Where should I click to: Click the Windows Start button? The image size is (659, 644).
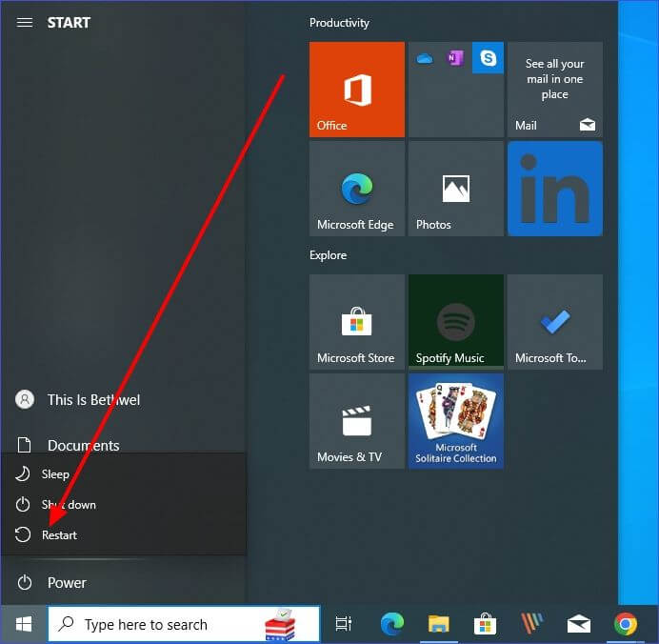click(x=24, y=624)
